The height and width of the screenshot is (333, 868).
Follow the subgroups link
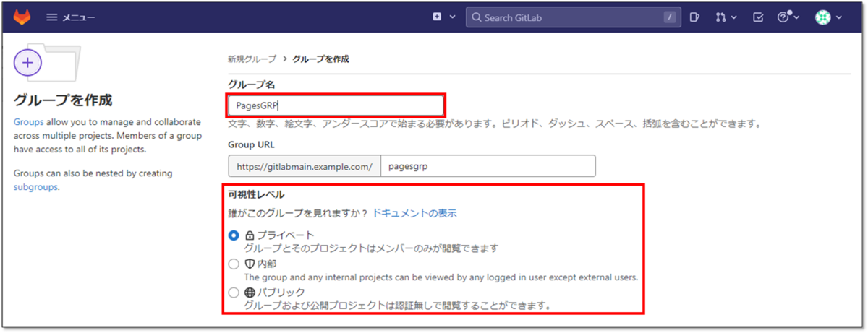pyautogui.click(x=35, y=186)
